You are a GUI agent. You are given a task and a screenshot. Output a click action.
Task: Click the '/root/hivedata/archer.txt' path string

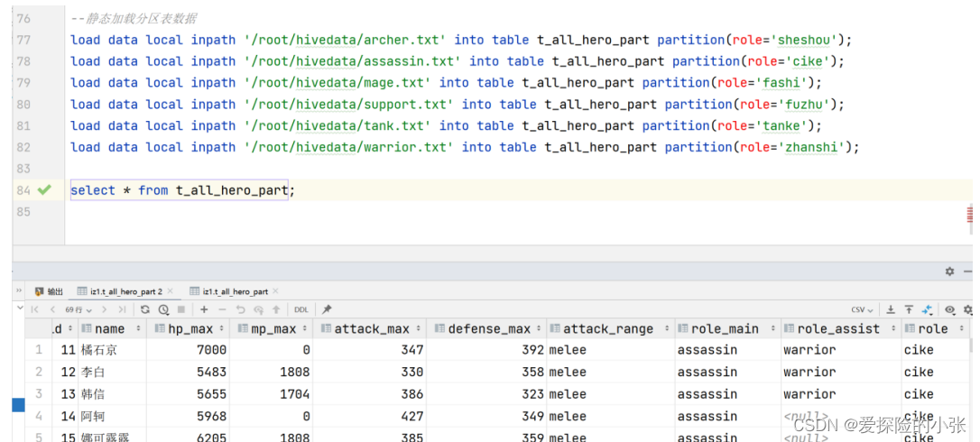click(x=345, y=40)
